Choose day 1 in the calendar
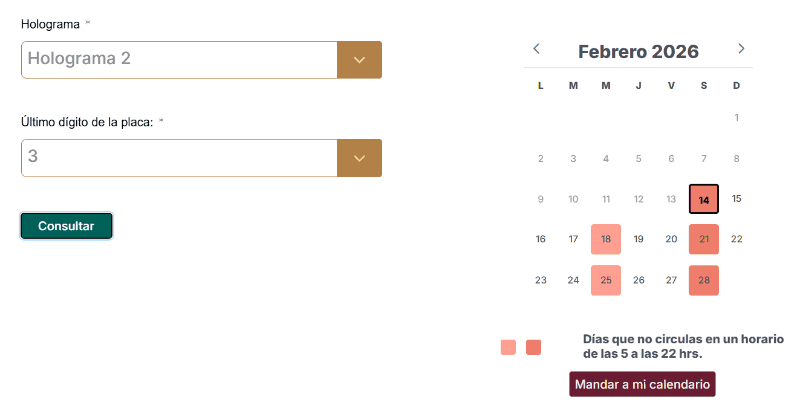Screen dimensions: 800x414 (x=737, y=118)
